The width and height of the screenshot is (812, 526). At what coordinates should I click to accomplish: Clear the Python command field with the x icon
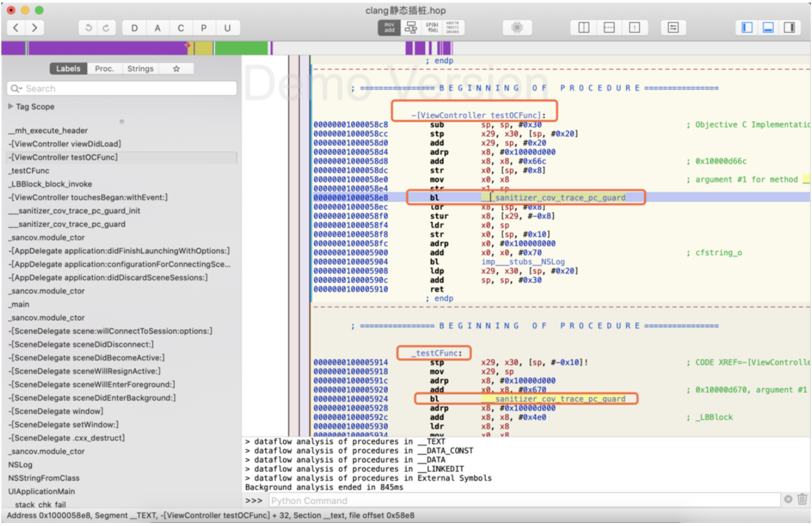click(788, 499)
